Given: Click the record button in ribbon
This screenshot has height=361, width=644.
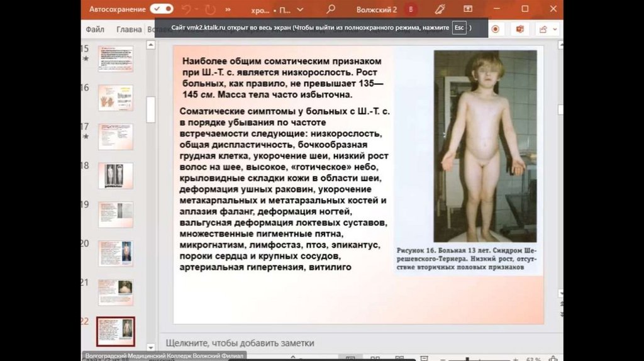Looking at the screenshot, I should pos(496,30).
